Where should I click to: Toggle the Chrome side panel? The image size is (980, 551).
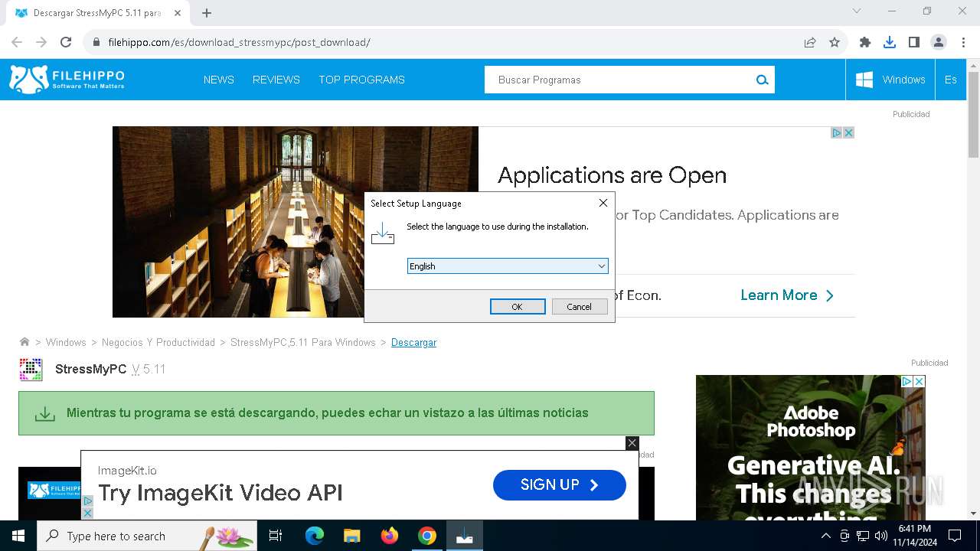click(x=914, y=42)
